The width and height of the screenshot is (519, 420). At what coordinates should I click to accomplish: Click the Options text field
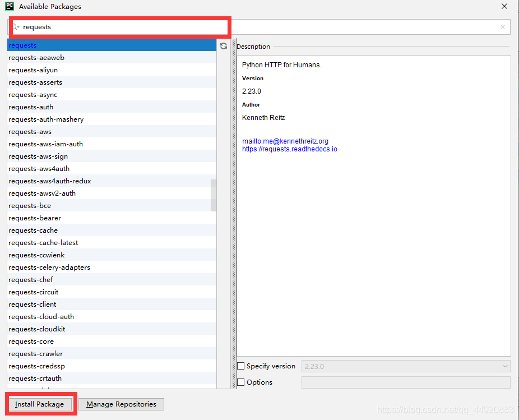click(406, 382)
